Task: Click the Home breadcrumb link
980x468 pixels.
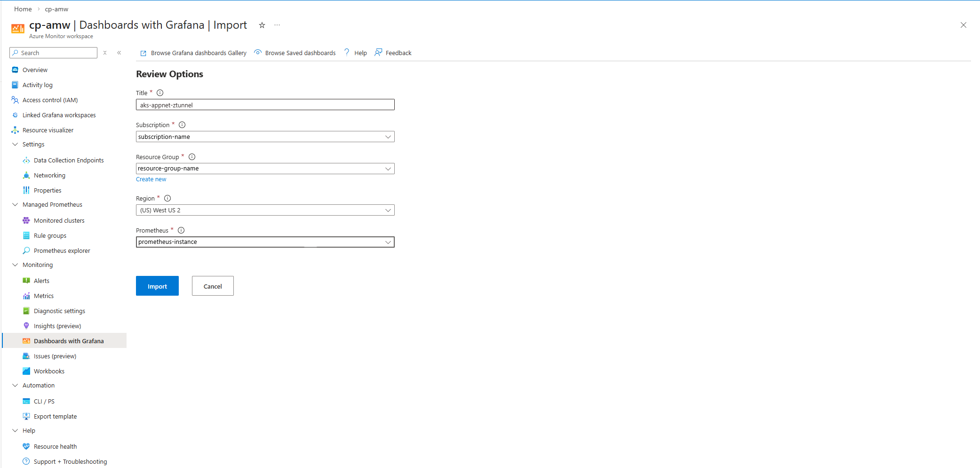Action: pos(23,9)
